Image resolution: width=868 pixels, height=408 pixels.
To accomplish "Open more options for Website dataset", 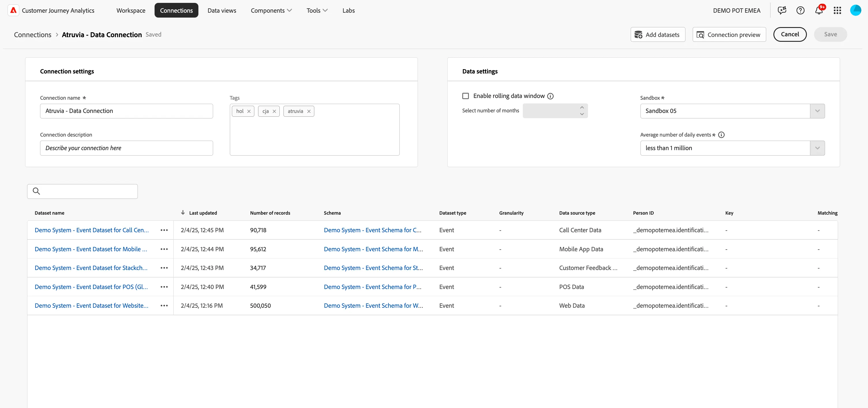I will (164, 306).
